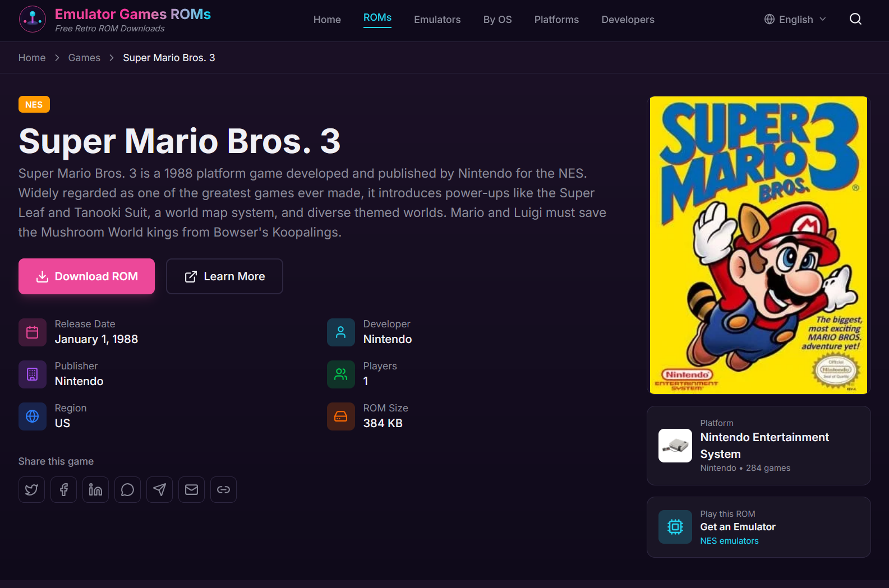Click the ROM Size hard drive icon
Screen dimensions: 889x588
pos(341,416)
